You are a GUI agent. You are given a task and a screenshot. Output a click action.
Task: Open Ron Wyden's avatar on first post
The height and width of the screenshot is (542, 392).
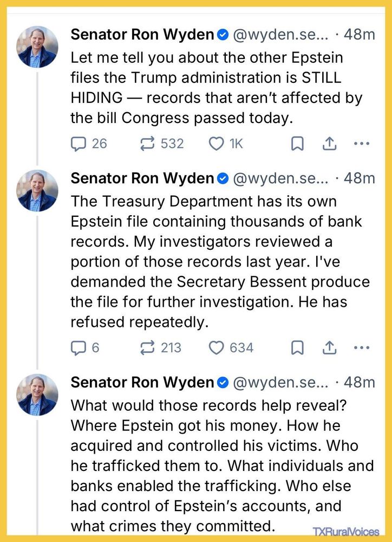[x=37, y=47]
